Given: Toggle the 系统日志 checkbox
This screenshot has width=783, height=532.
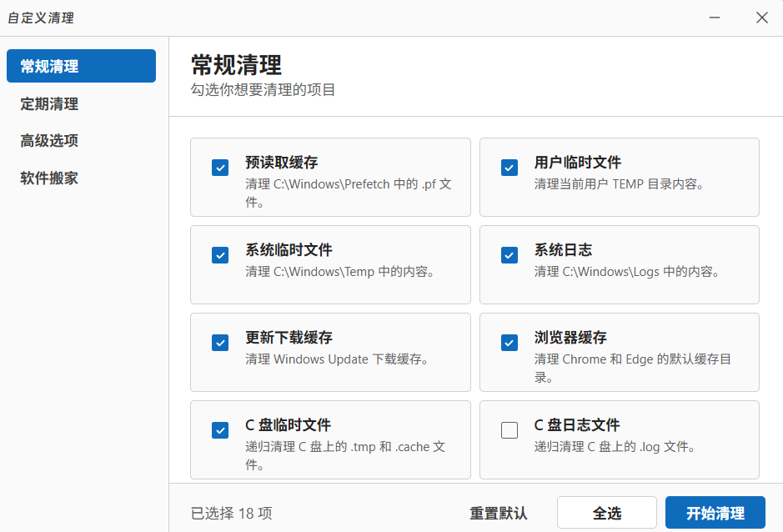Looking at the screenshot, I should pyautogui.click(x=509, y=255).
